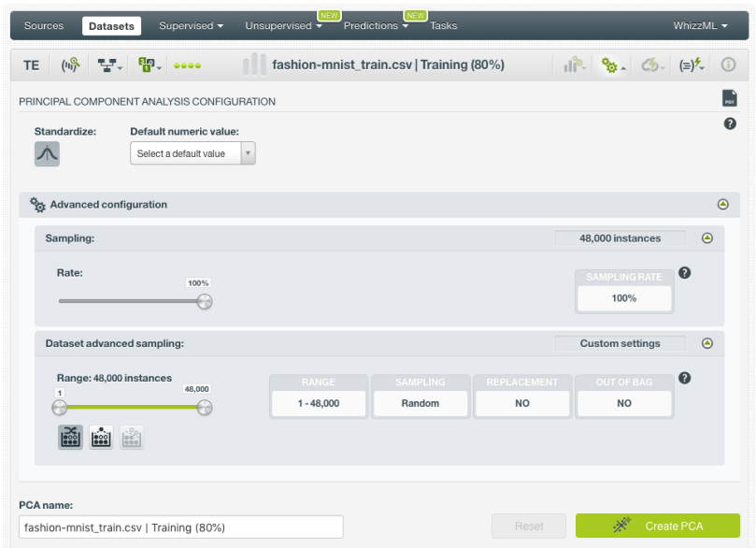Viewport: 756px width, 548px height.
Task: Click the Reset button
Action: [x=528, y=526]
